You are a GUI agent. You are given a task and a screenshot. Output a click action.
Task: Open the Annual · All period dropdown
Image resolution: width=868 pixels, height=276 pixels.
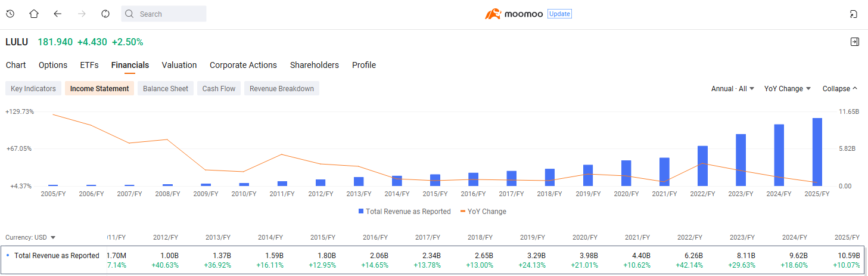click(x=733, y=88)
